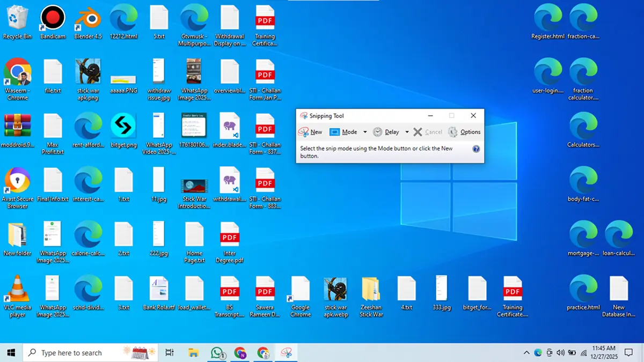Expand the Mode dropdown arrow
Image resolution: width=644 pixels, height=362 pixels.
[x=365, y=132]
